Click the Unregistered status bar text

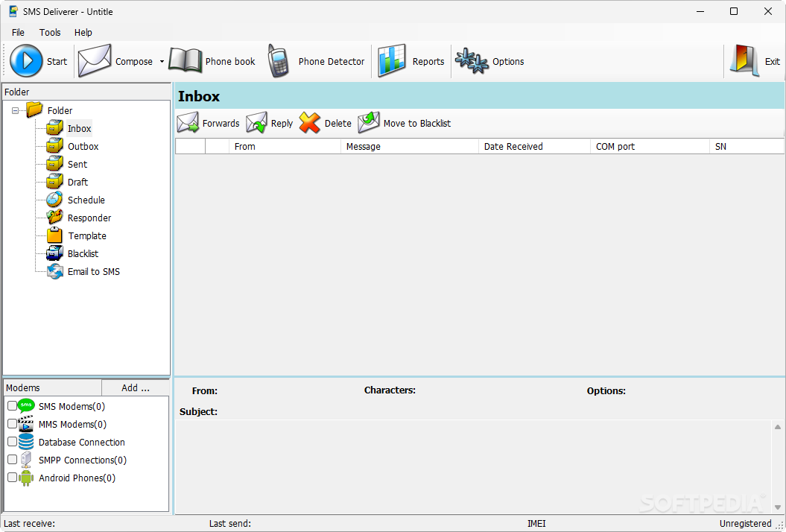pyautogui.click(x=746, y=524)
